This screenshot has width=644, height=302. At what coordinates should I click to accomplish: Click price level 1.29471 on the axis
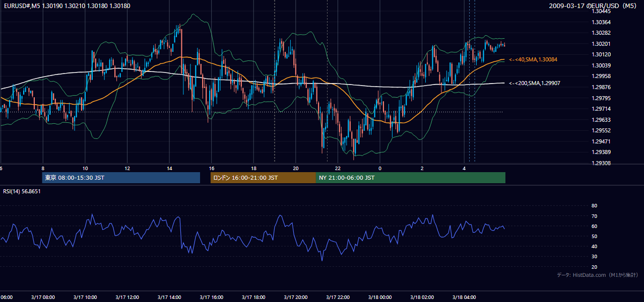602,141
